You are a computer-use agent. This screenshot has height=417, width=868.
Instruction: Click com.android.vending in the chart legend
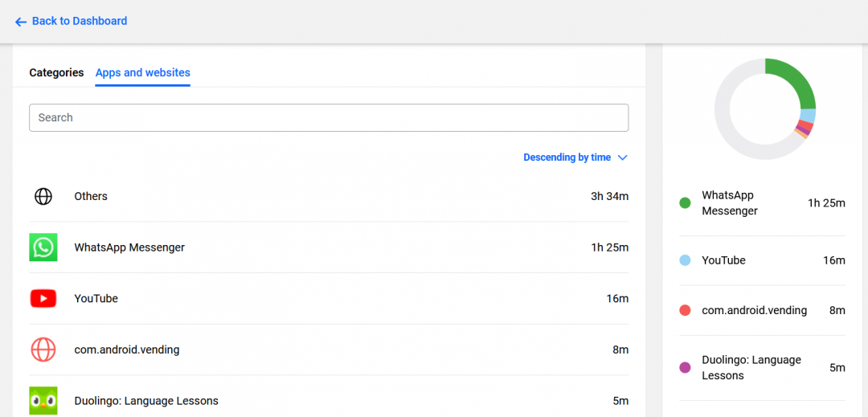(x=755, y=310)
